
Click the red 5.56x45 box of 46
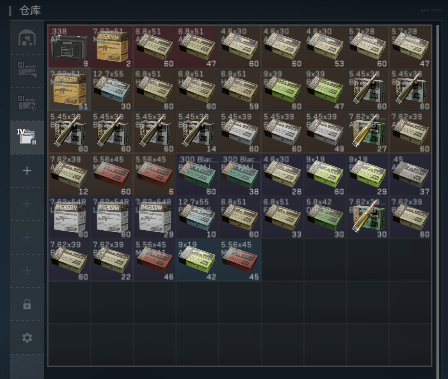tap(155, 260)
